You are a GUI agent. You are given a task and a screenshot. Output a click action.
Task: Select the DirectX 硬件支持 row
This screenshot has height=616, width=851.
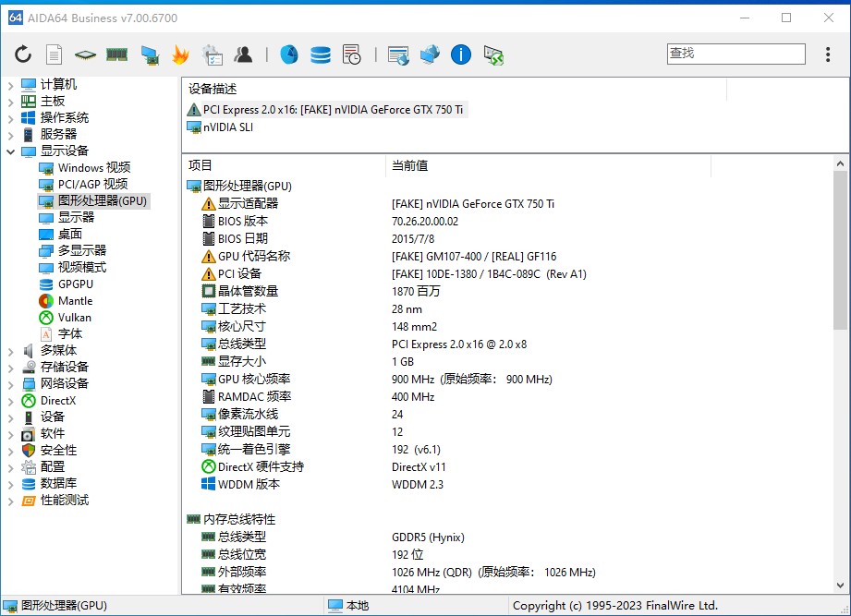point(323,467)
